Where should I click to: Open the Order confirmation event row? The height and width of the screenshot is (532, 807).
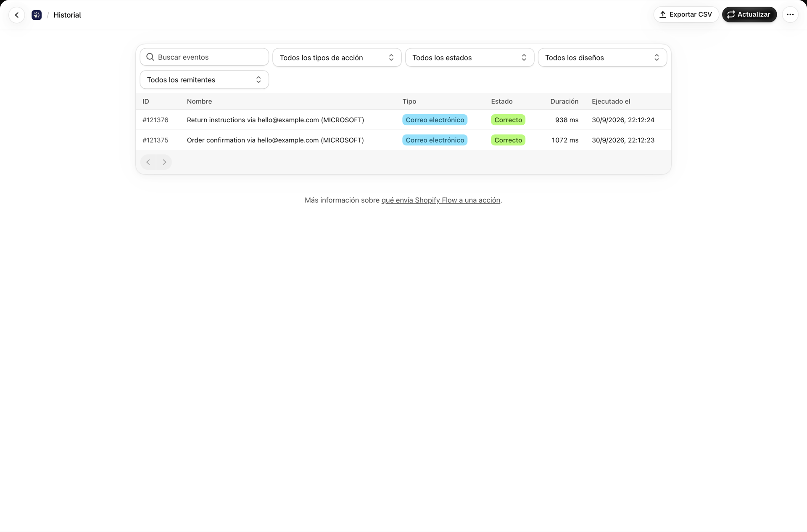(x=403, y=140)
